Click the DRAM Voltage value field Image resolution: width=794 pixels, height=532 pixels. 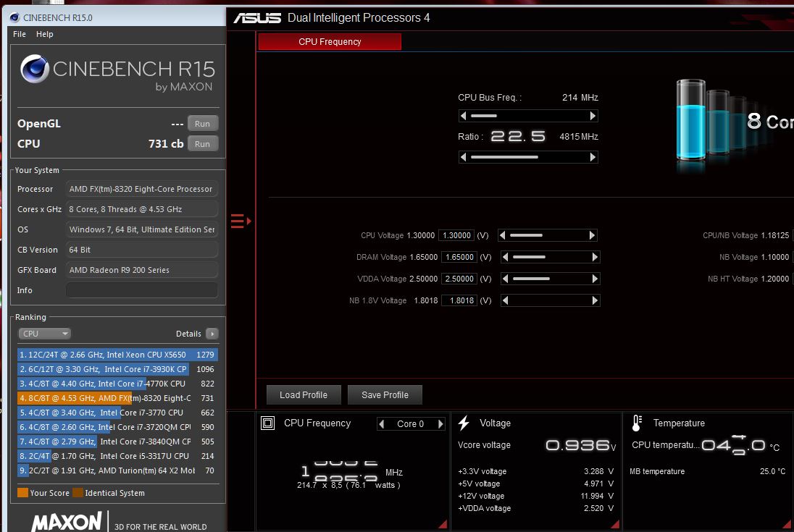click(459, 257)
